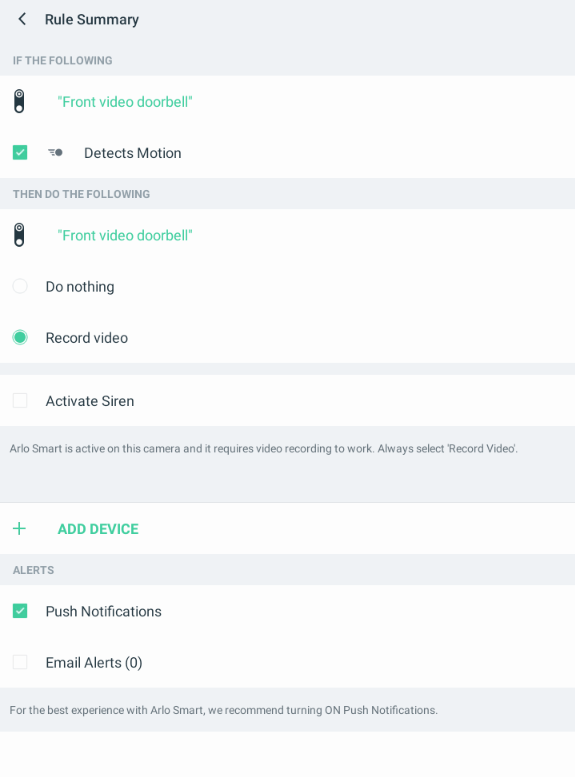
Task: Tap the Record video label
Action: (x=87, y=338)
